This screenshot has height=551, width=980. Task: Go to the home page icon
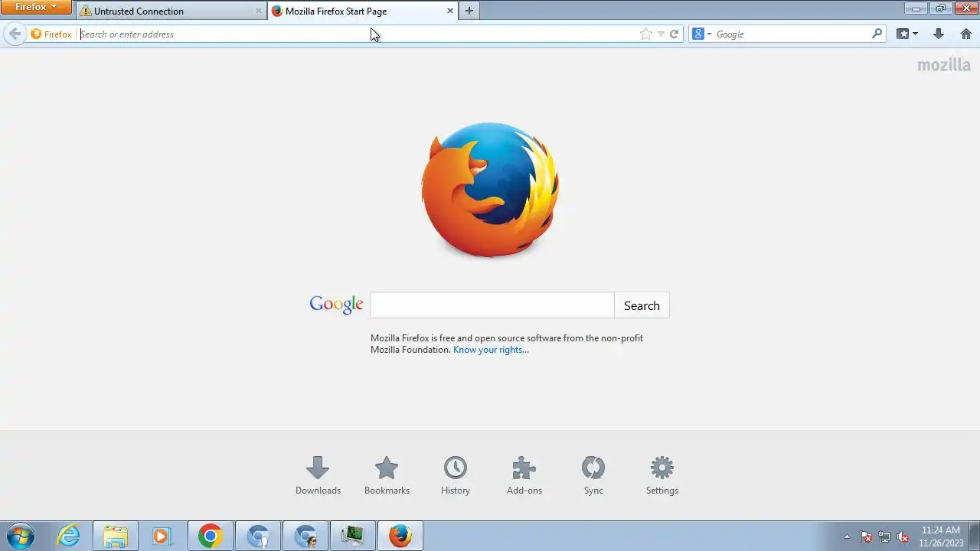tap(966, 34)
